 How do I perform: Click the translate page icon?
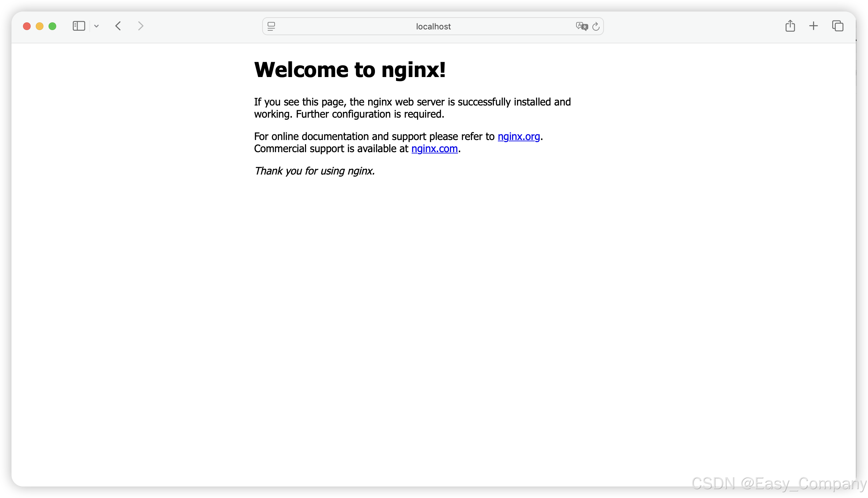tap(581, 26)
